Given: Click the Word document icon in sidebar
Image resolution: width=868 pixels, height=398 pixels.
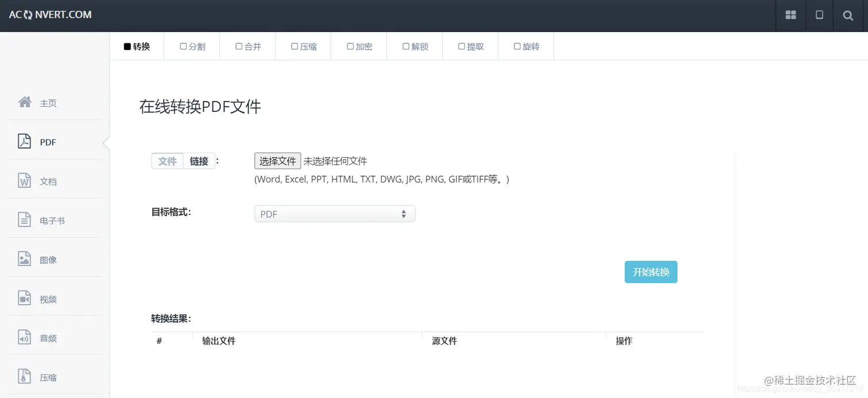Looking at the screenshot, I should coord(24,181).
